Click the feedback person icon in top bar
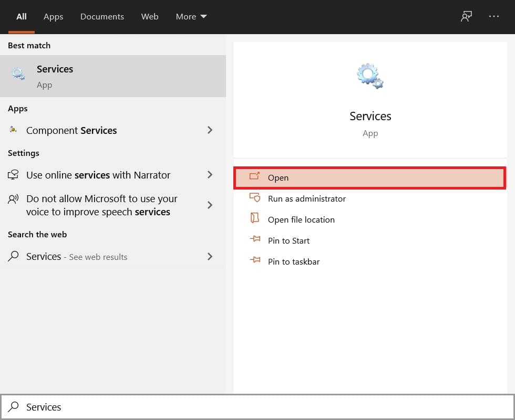The width and height of the screenshot is (515, 420). [x=466, y=17]
